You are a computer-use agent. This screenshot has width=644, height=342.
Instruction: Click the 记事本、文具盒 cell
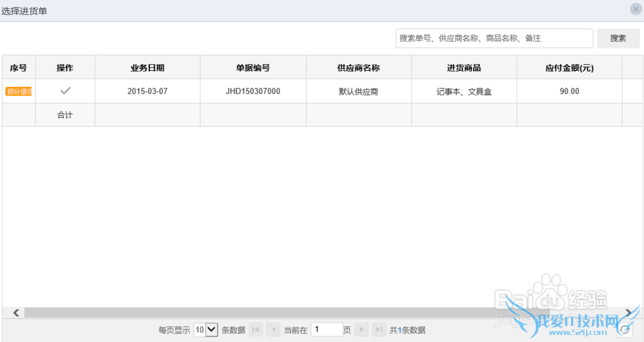(464, 91)
